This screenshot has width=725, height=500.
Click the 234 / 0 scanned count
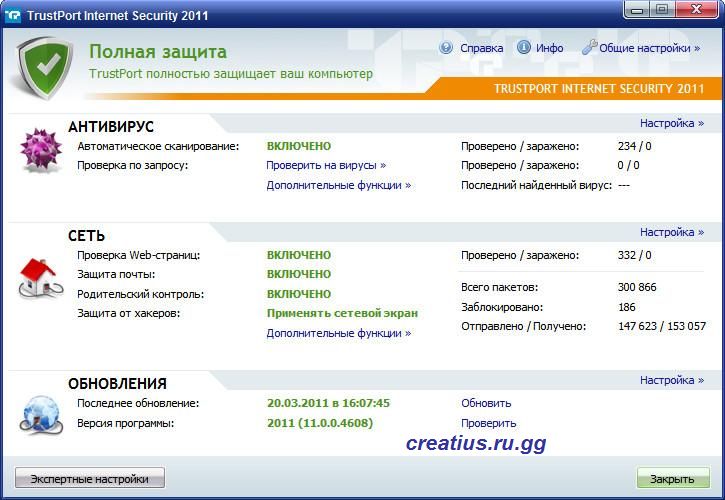pyautogui.click(x=634, y=146)
